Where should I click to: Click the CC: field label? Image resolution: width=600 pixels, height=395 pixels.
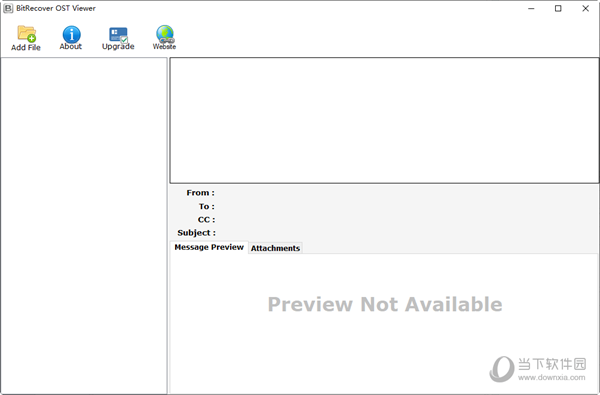coord(206,220)
